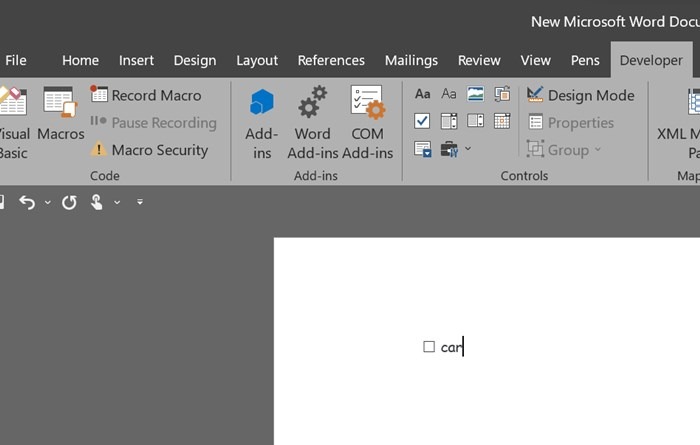
Task: Insert Repeating Section Content Control
Action: 422,149
